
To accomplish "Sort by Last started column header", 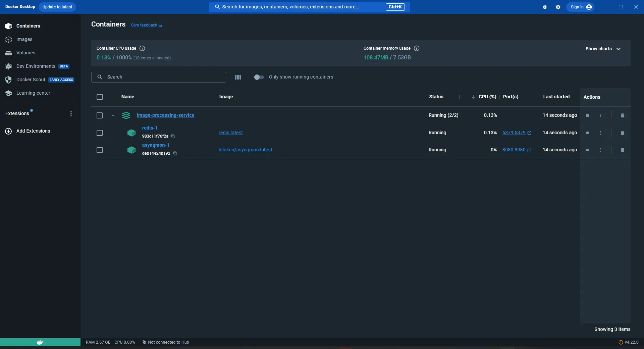I will tap(556, 97).
